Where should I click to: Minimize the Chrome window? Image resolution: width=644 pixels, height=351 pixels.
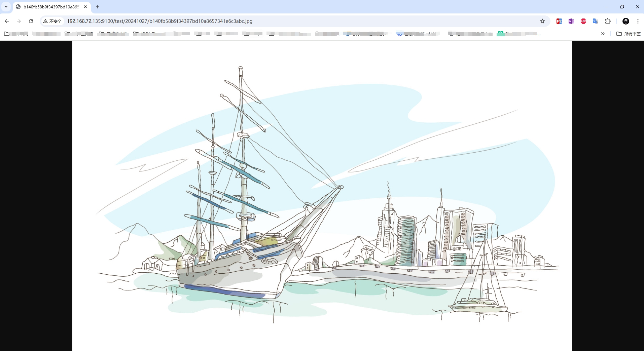click(607, 7)
